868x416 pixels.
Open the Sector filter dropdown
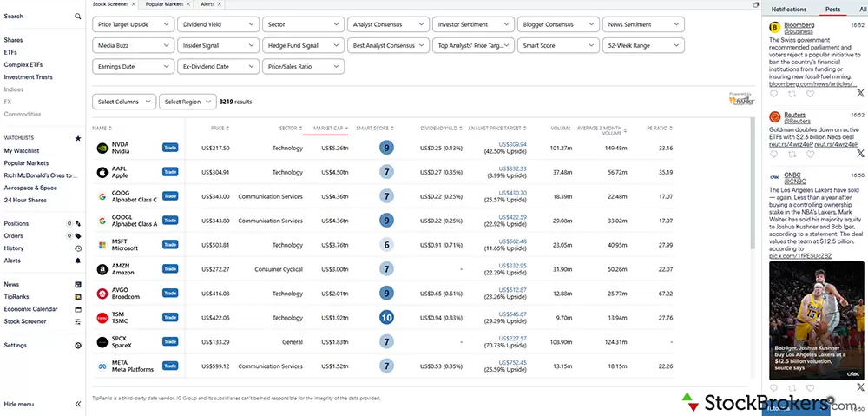(303, 24)
